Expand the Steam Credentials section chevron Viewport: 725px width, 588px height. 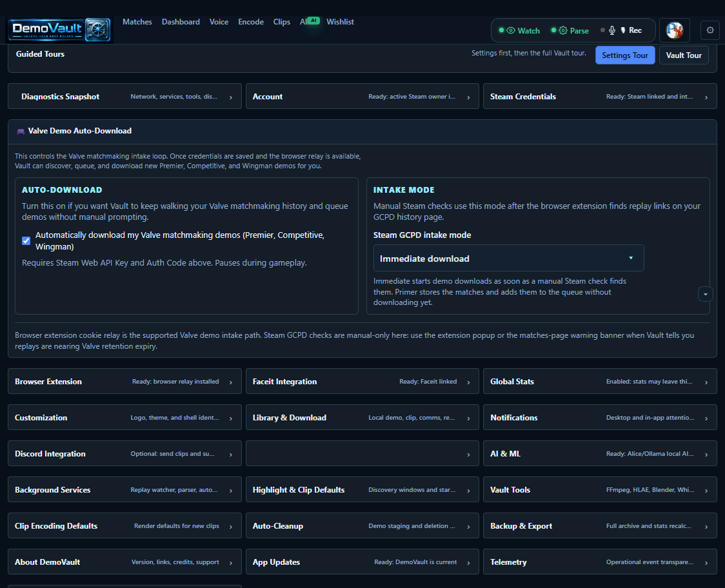point(706,97)
